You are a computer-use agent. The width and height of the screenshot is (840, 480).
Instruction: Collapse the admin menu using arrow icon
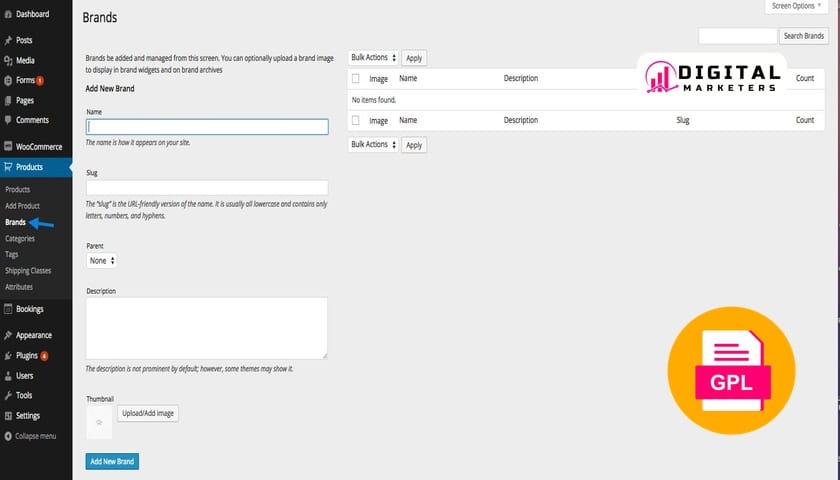point(8,436)
